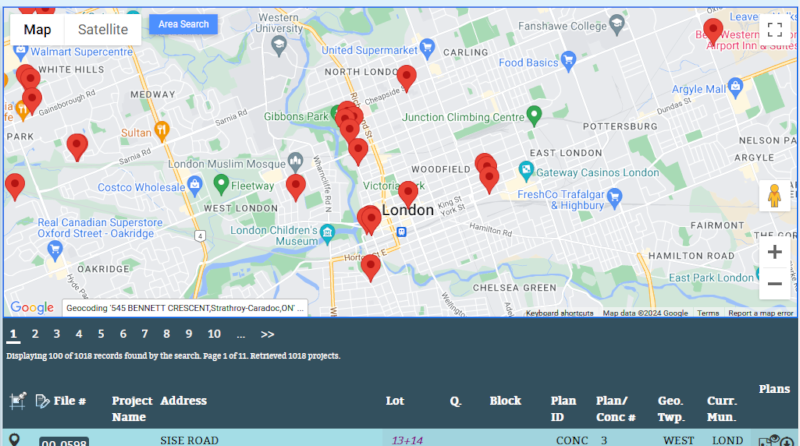Click the Food Basics cart icon
The image size is (800, 446).
pyautogui.click(x=568, y=61)
